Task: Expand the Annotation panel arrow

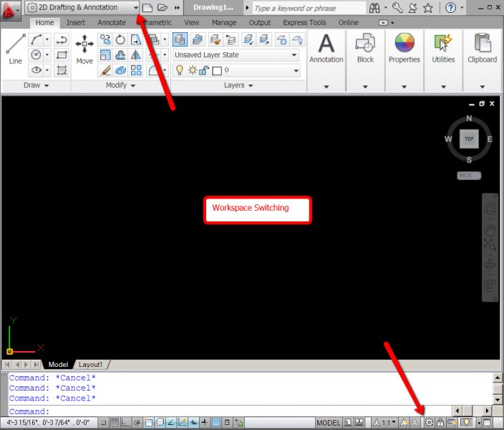Action: [x=326, y=87]
